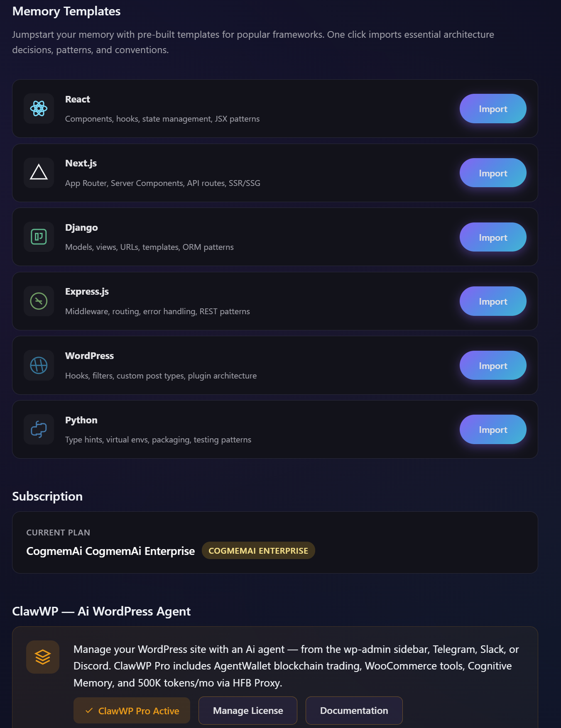
Task: Open ClawWP Documentation
Action: click(x=354, y=711)
